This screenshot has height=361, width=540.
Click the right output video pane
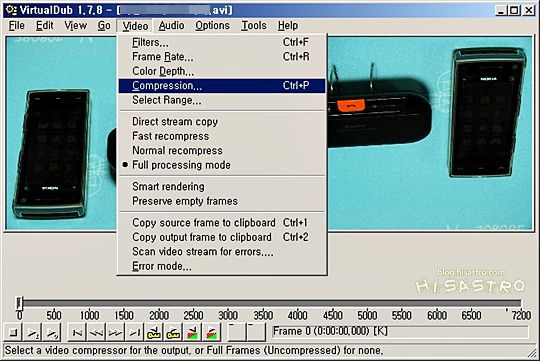click(x=430, y=133)
